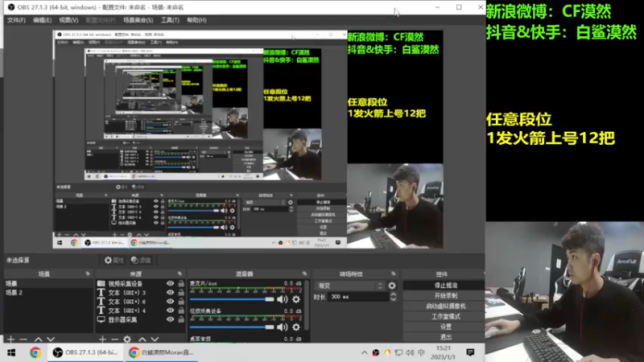Adjust the 视频采集设备 volume slider
Viewport: 644px width, 362px height.
point(232,327)
